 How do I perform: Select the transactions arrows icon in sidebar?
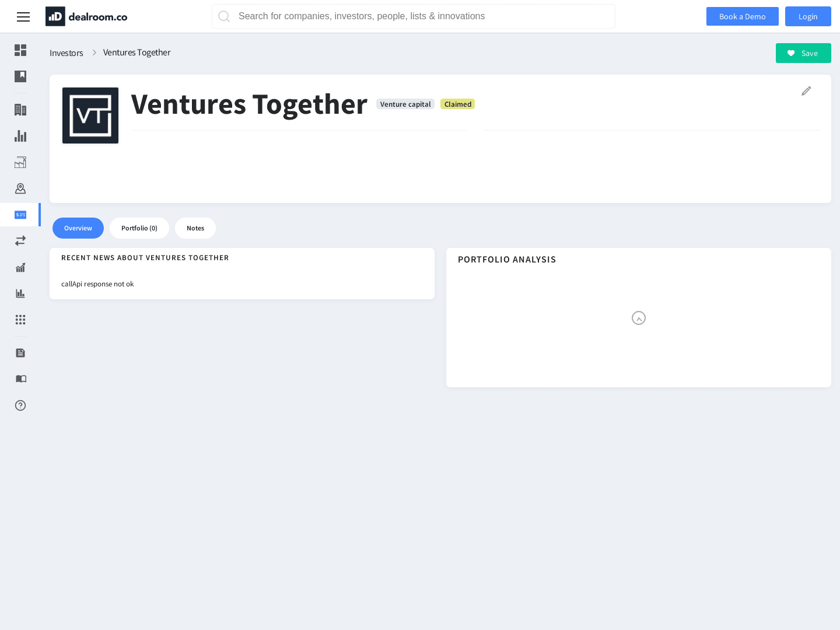pyautogui.click(x=20, y=240)
